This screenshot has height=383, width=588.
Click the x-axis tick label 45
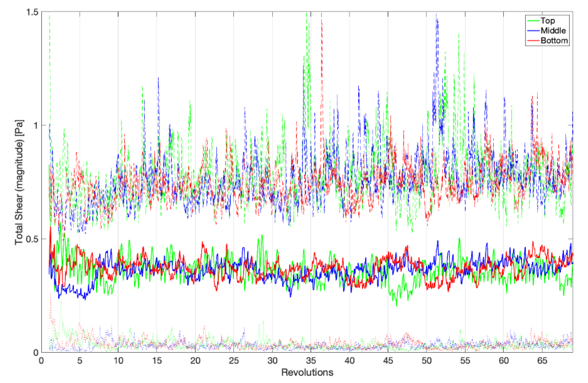(388, 361)
